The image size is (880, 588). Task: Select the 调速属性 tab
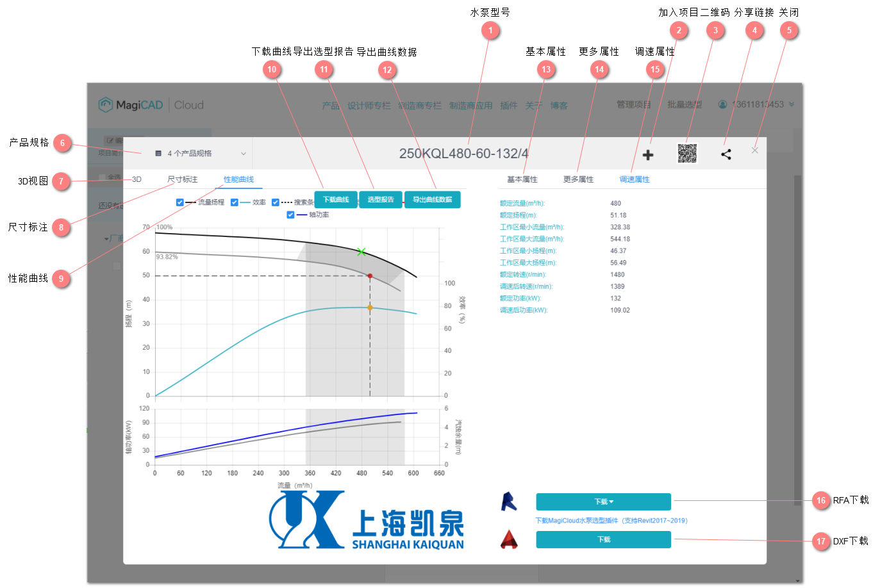pos(635,179)
